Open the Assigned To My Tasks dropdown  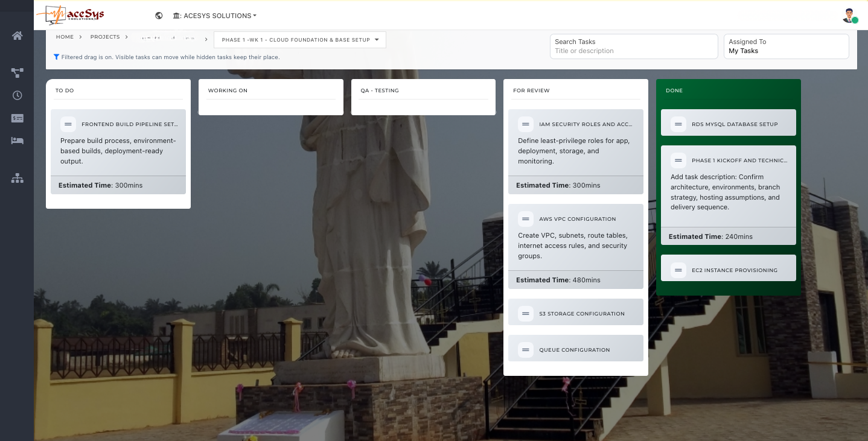click(x=786, y=46)
